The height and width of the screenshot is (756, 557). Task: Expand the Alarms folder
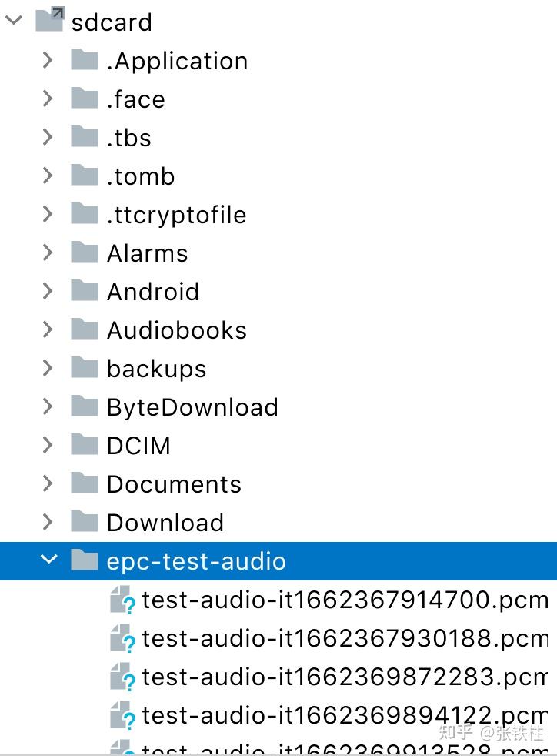point(48,253)
